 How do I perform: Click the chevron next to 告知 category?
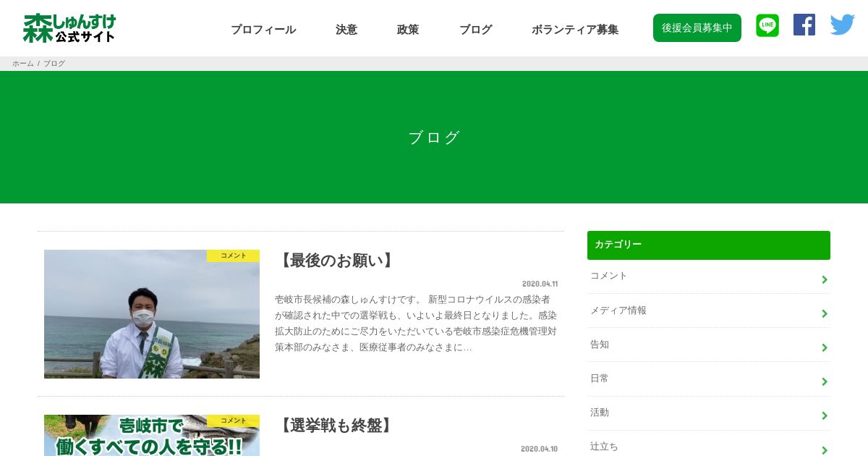[825, 347]
